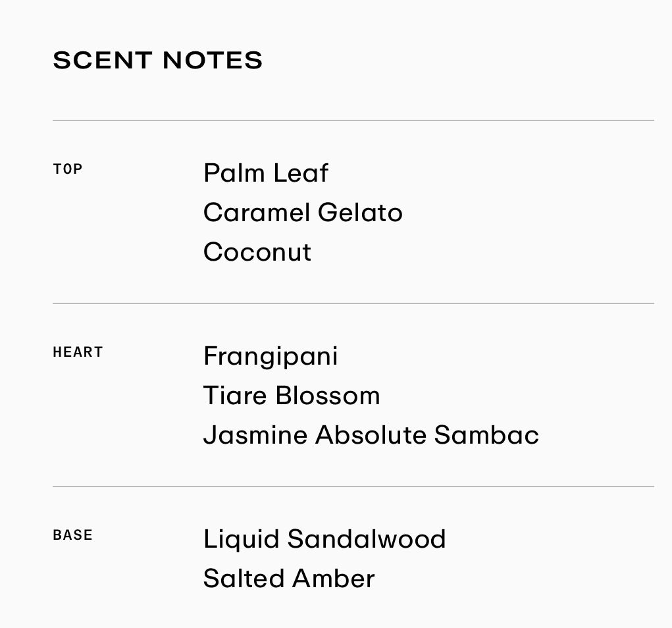Select the HEART section label
The image size is (672, 628).
(x=78, y=352)
